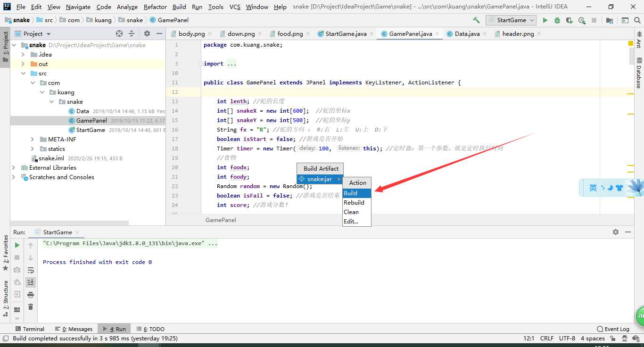Click the UTF-8 encoding indicator
This screenshot has width=644, height=347.
click(567, 339)
